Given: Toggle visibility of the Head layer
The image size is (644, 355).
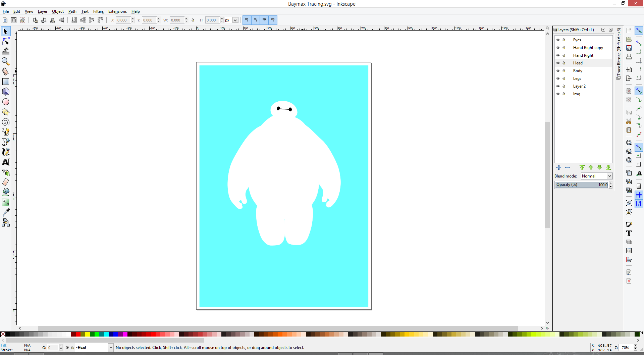Looking at the screenshot, I should (x=558, y=63).
